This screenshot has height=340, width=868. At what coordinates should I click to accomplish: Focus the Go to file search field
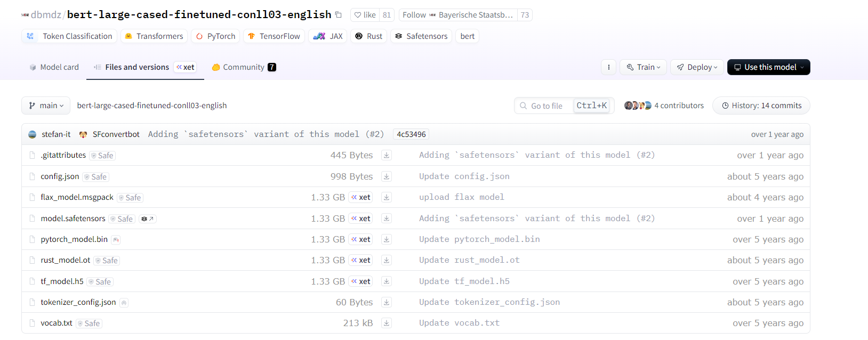click(x=564, y=106)
